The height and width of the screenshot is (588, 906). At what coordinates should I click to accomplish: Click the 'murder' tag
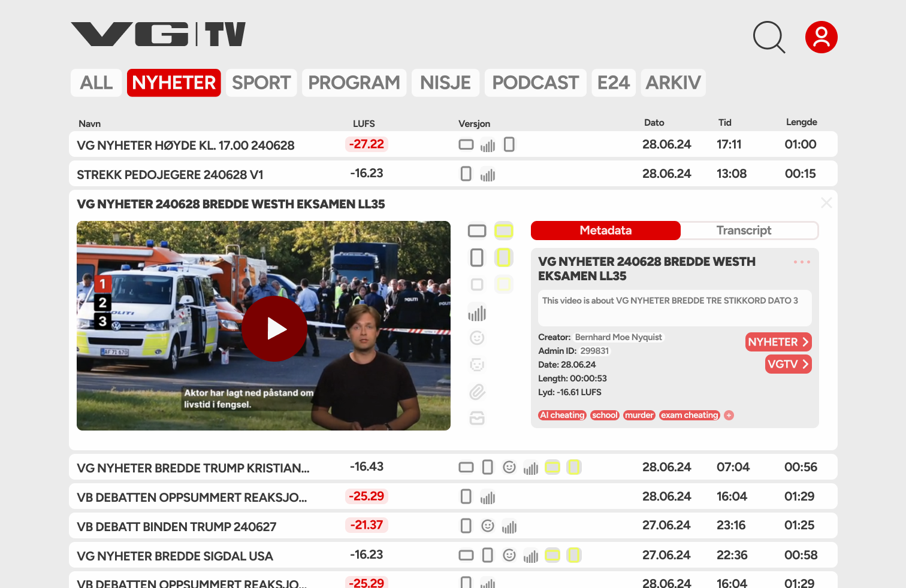pos(639,415)
